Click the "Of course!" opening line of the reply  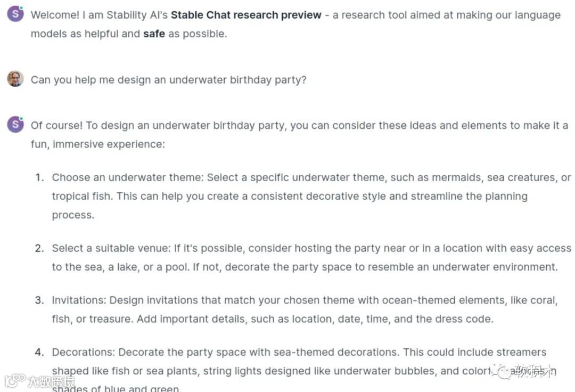coord(56,126)
